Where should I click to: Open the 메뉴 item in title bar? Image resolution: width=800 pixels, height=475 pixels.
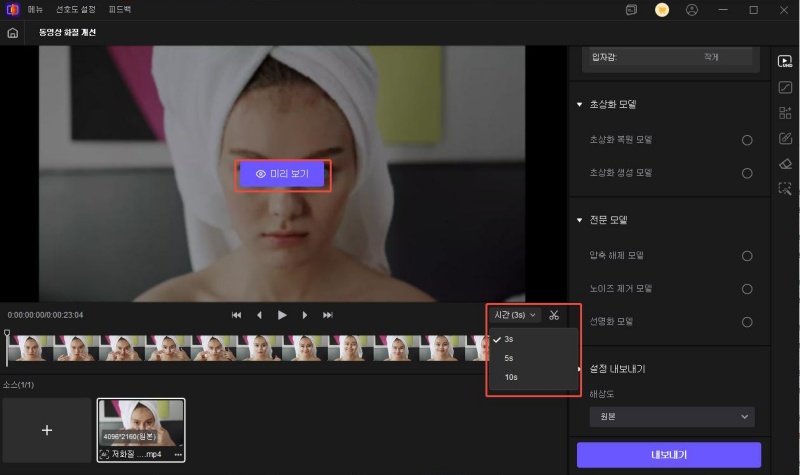(x=35, y=10)
